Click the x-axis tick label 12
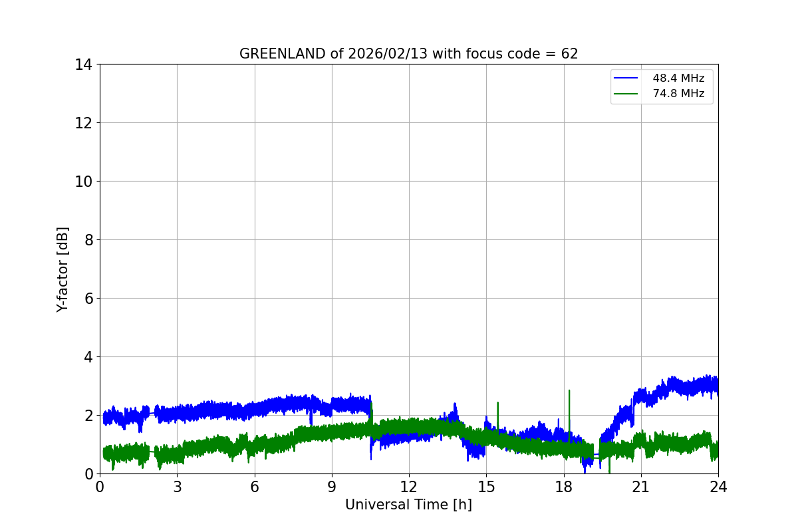798x532 pixels. [x=409, y=486]
